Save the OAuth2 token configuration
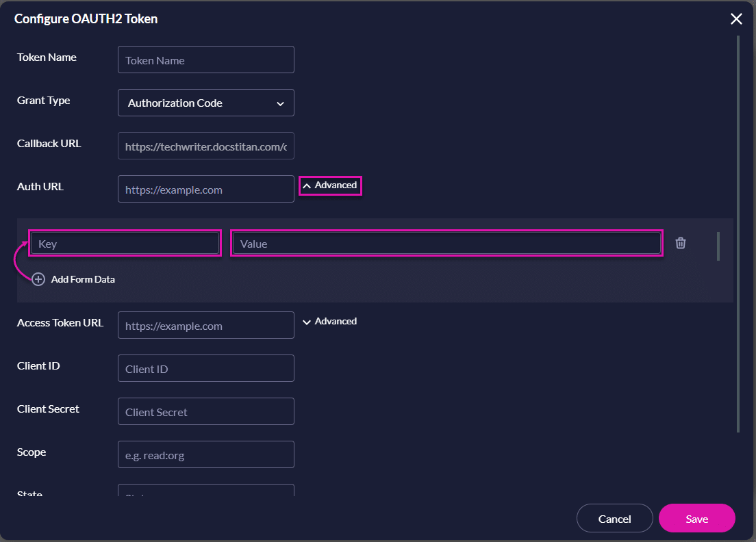 696,518
